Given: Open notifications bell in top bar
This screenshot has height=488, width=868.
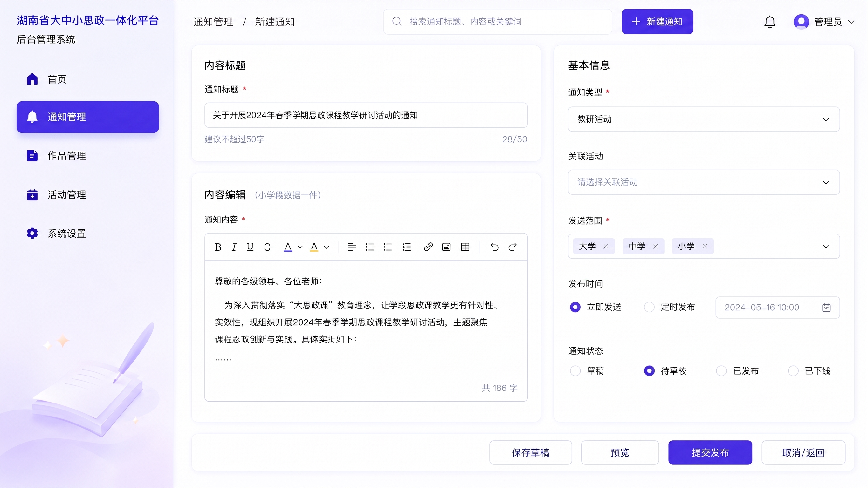Looking at the screenshot, I should tap(770, 22).
